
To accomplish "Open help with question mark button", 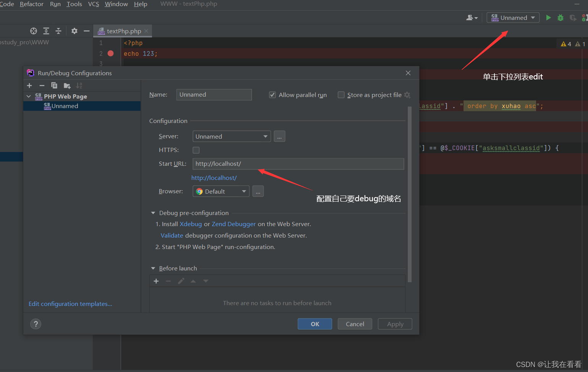I will pyautogui.click(x=36, y=324).
